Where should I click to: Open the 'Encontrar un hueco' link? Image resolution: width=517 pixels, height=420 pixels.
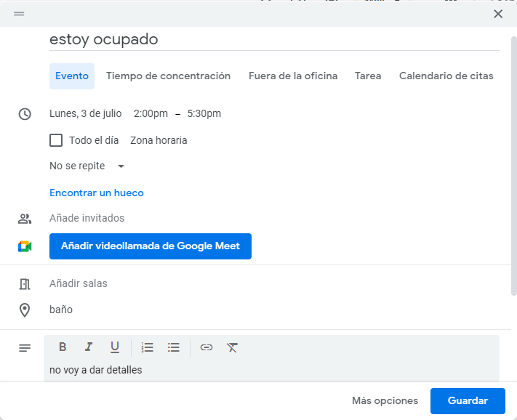tap(97, 193)
